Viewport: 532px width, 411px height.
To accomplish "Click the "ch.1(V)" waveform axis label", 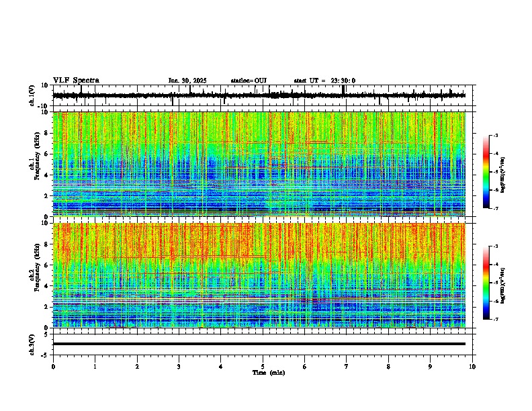I will (32, 95).
